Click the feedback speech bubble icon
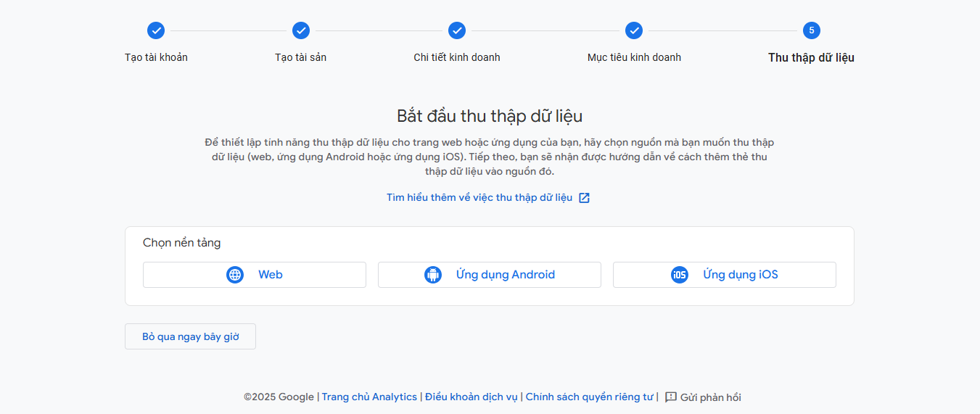This screenshot has height=414, width=980. pos(671,397)
